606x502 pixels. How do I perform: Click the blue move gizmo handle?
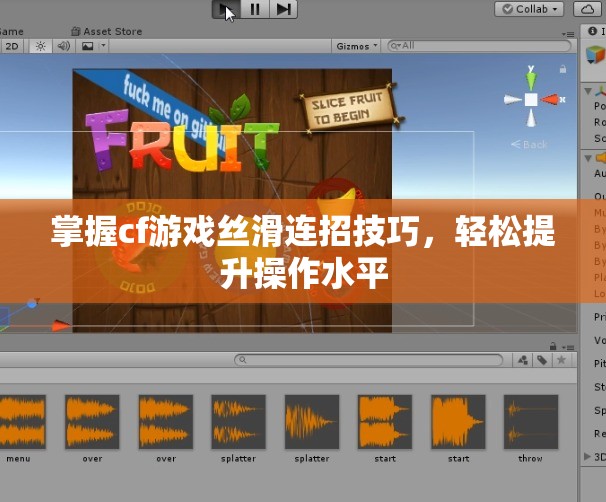pyautogui.click(x=32, y=303)
